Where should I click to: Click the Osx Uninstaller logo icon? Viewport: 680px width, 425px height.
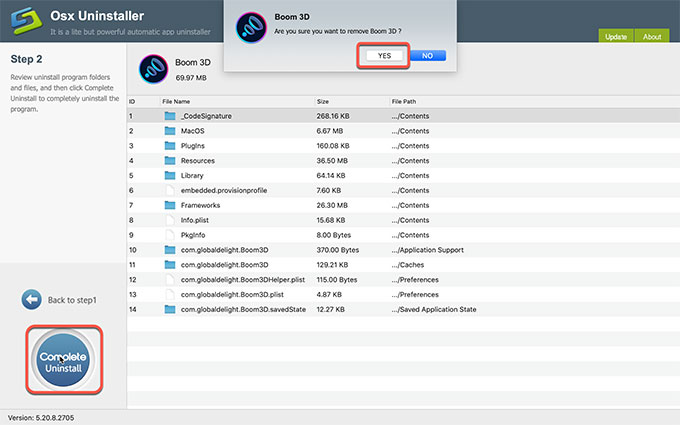[x=26, y=20]
